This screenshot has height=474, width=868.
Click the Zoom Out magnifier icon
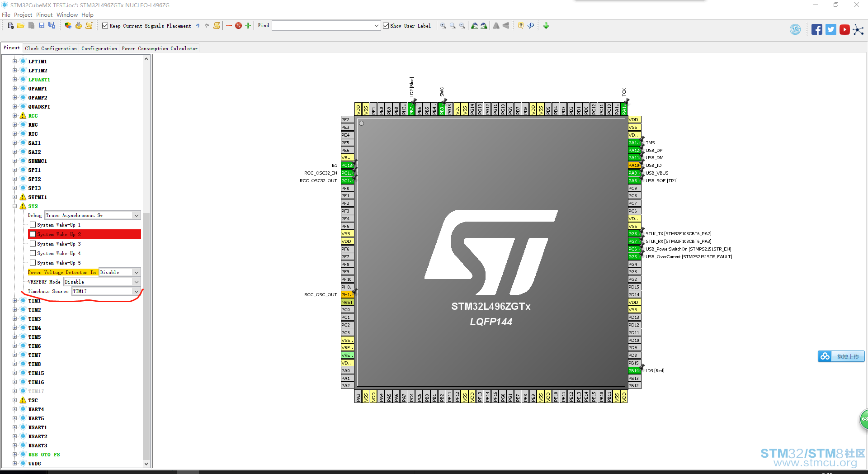pyautogui.click(x=462, y=26)
